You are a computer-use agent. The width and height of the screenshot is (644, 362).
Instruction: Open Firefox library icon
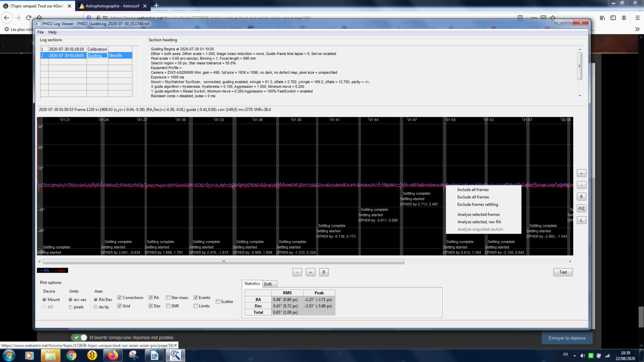coord(603,18)
